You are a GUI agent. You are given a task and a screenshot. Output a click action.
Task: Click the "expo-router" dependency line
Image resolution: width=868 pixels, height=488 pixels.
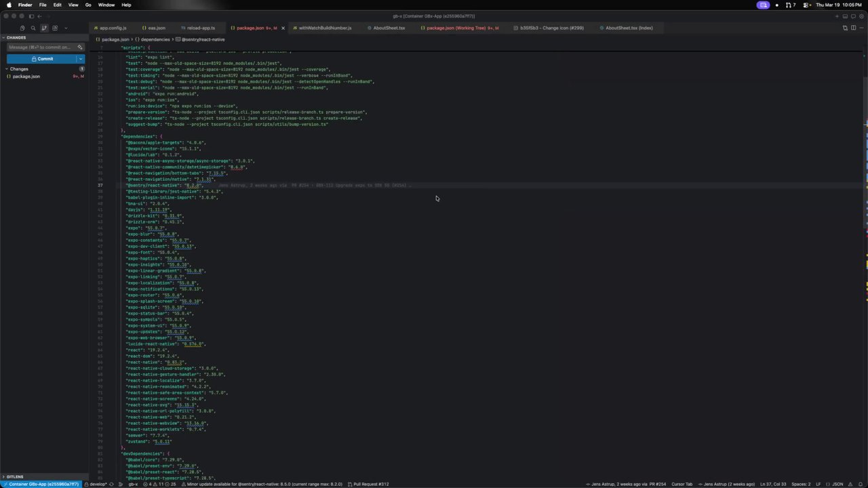tap(155, 295)
